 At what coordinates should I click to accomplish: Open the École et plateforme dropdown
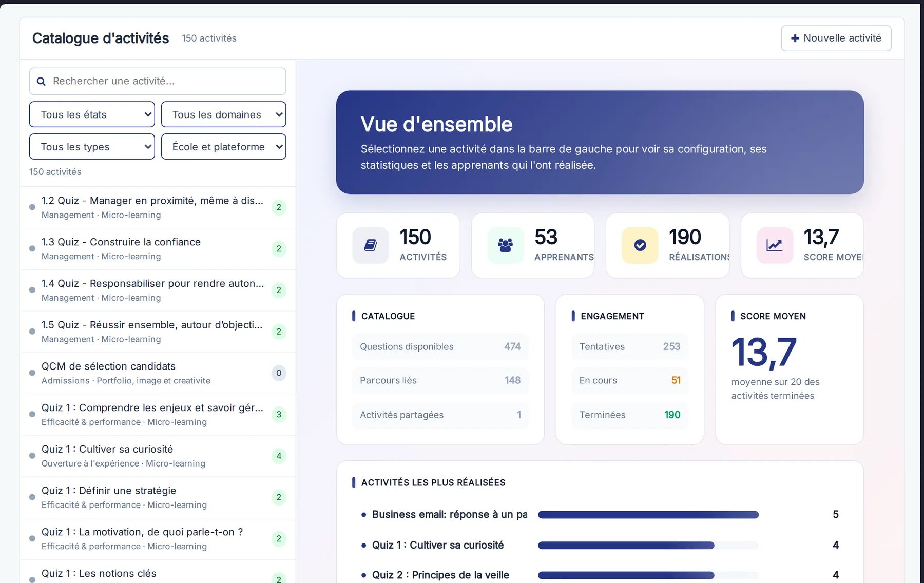[x=223, y=147]
